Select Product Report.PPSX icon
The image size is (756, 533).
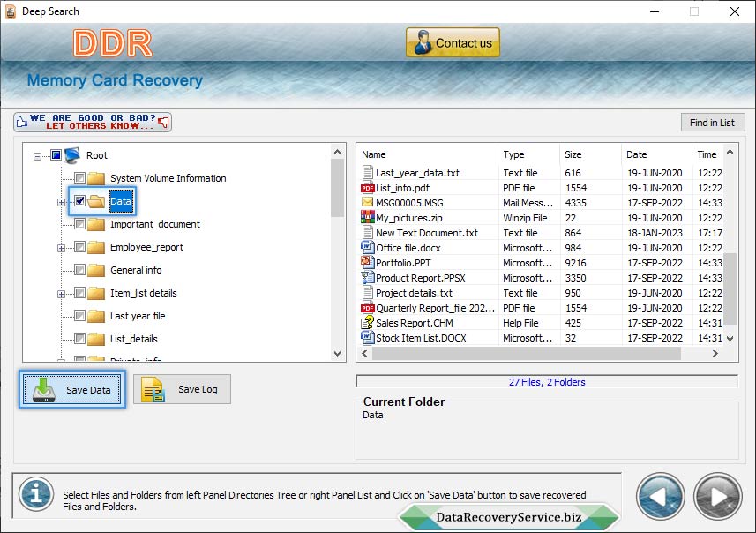pyautogui.click(x=367, y=277)
